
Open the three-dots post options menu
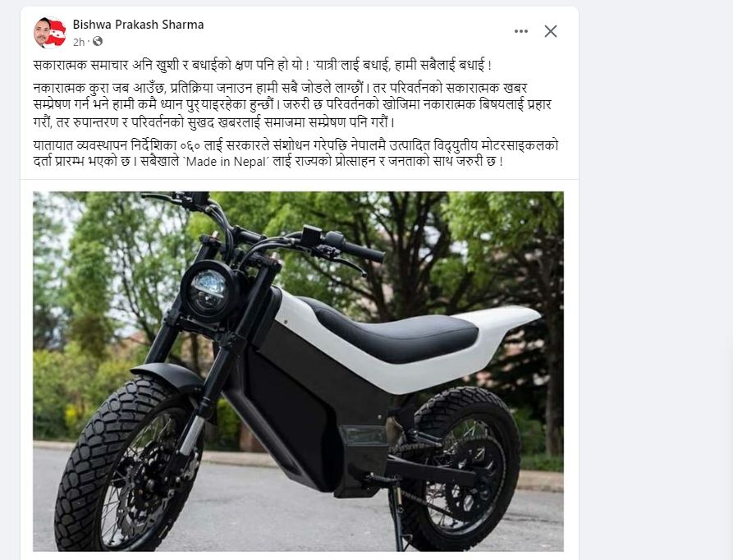click(x=520, y=31)
